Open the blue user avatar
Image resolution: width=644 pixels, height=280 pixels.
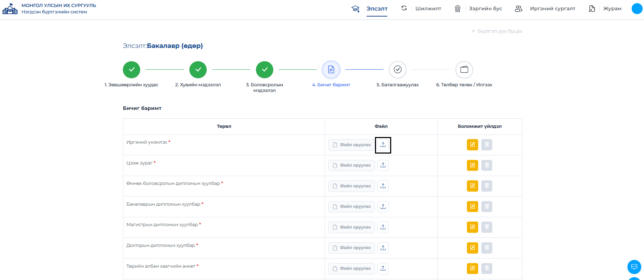[x=637, y=8]
